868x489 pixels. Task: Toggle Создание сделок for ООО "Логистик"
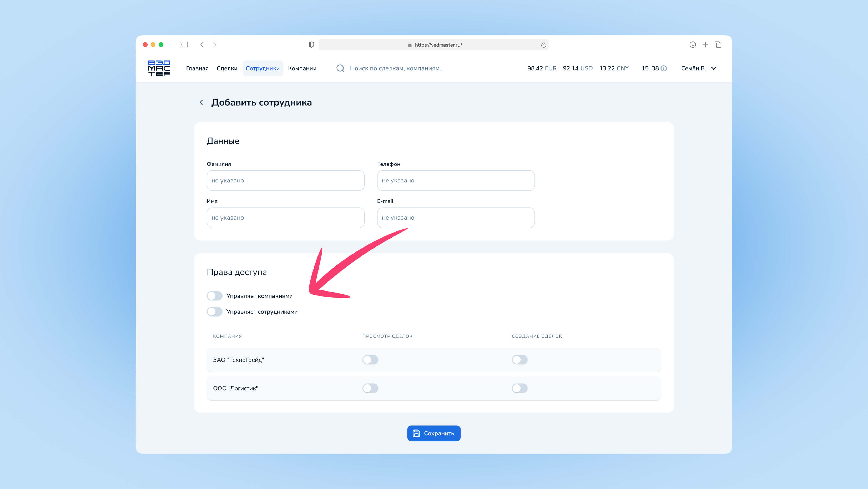point(519,388)
